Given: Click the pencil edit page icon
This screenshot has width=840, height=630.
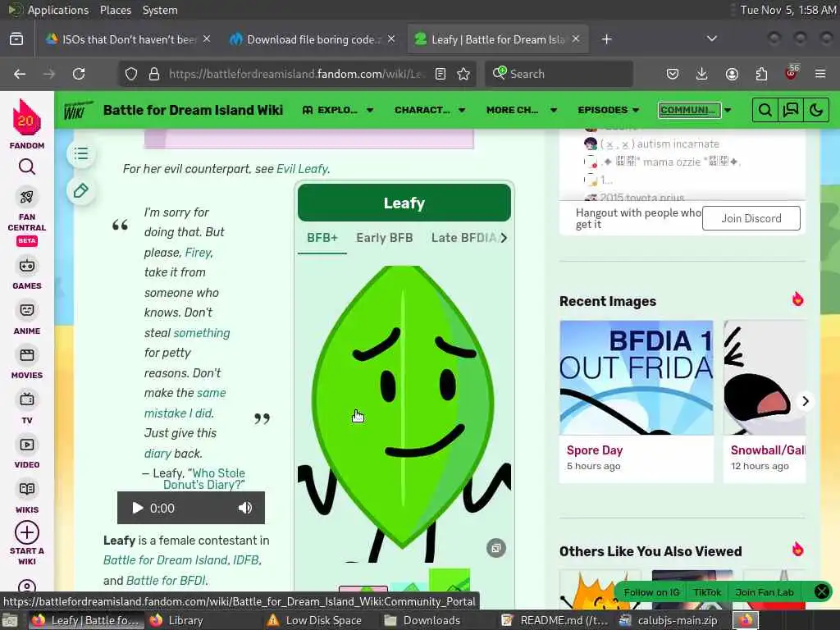Looking at the screenshot, I should 81,190.
